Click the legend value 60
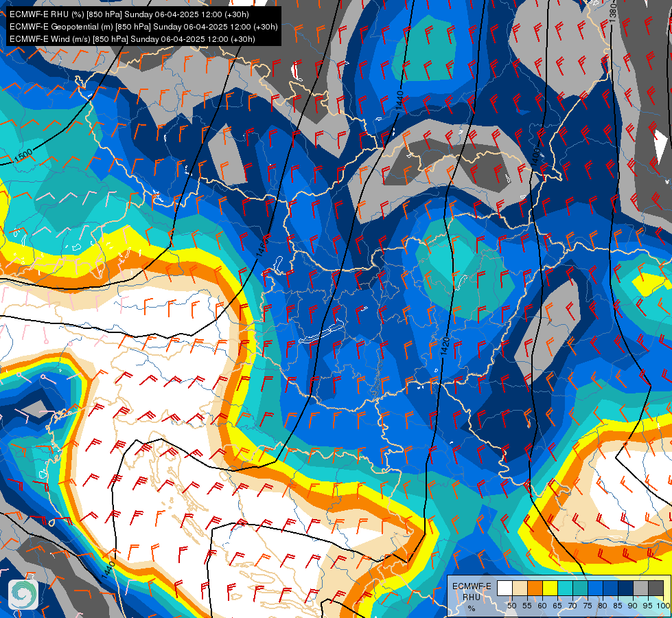672x618 pixels. [x=542, y=606]
